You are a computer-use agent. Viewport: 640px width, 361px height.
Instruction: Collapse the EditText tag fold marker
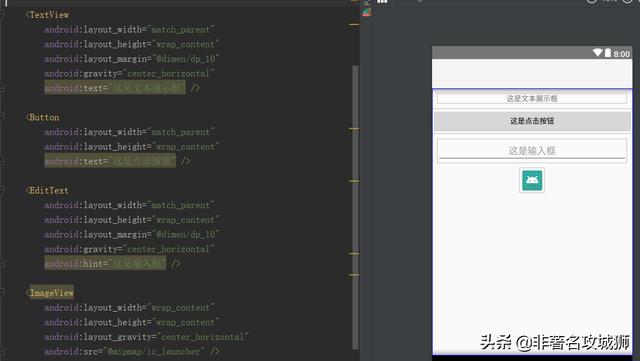(x=2, y=190)
